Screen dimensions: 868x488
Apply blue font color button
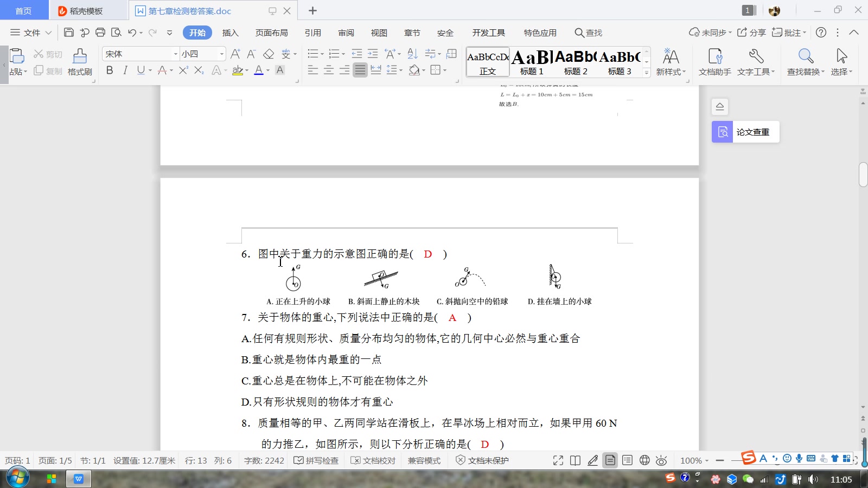click(259, 70)
